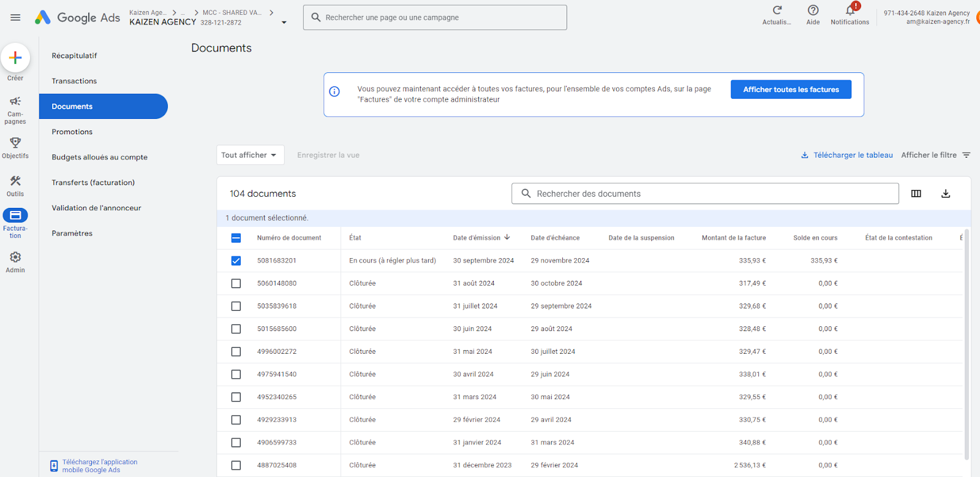Image resolution: width=980 pixels, height=477 pixels.
Task: Open the Outils wrench icon
Action: pyautogui.click(x=15, y=181)
